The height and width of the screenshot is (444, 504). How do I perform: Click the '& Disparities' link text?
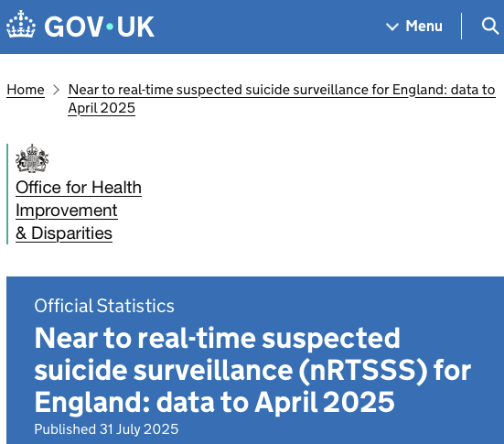(64, 233)
